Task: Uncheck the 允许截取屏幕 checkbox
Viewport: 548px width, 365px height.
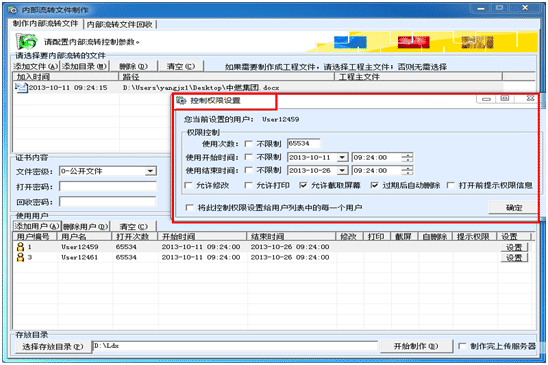Action: click(303, 185)
